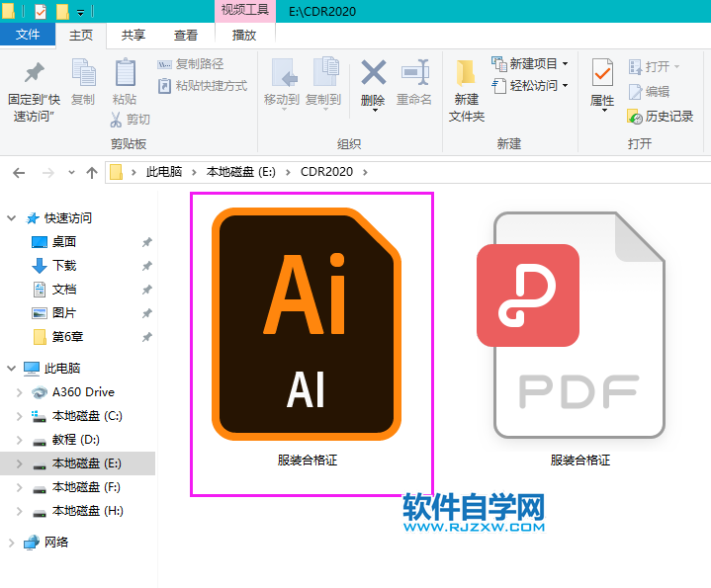Open the 文件 menu tab
Image resolution: width=711 pixels, height=588 pixels.
[28, 35]
